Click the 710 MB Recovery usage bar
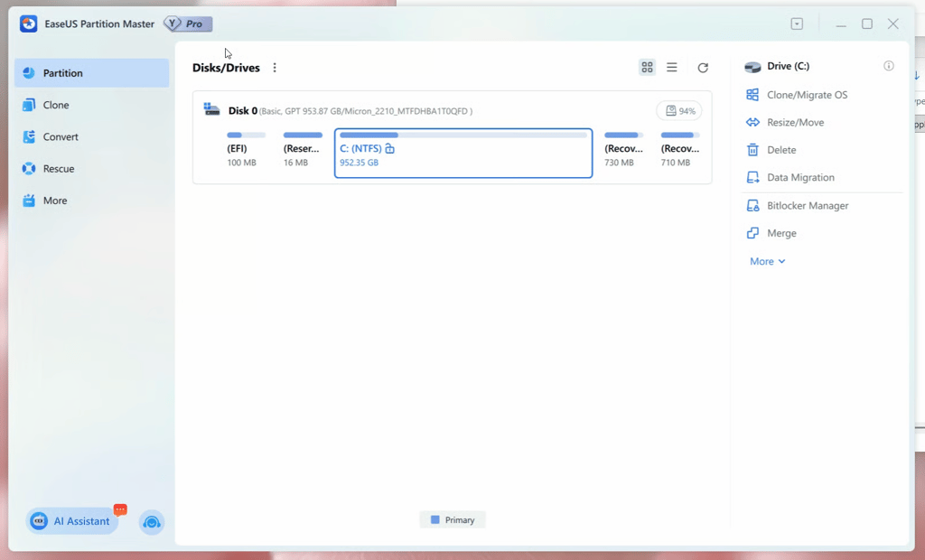 (680, 135)
